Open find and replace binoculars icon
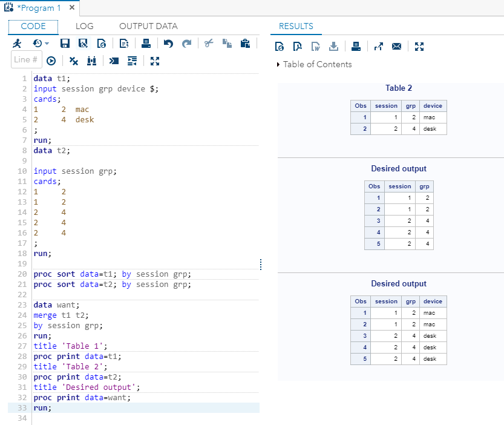The width and height of the screenshot is (504, 425). pos(92,61)
